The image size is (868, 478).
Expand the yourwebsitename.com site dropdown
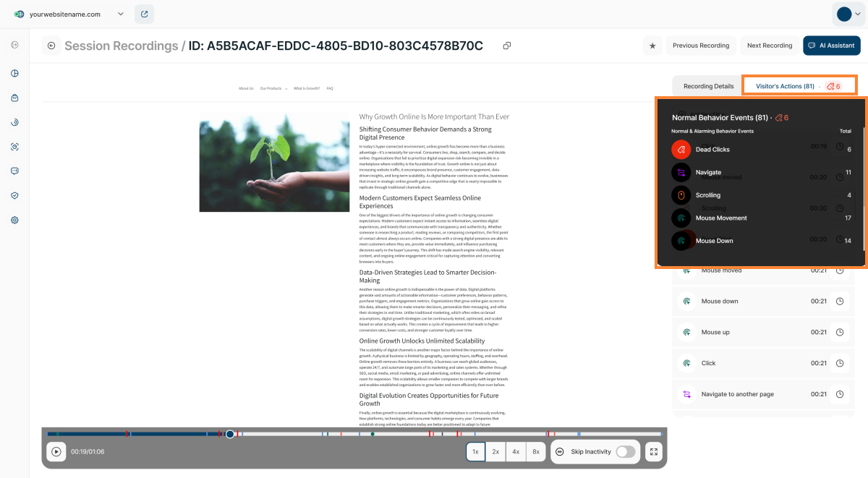coord(120,14)
